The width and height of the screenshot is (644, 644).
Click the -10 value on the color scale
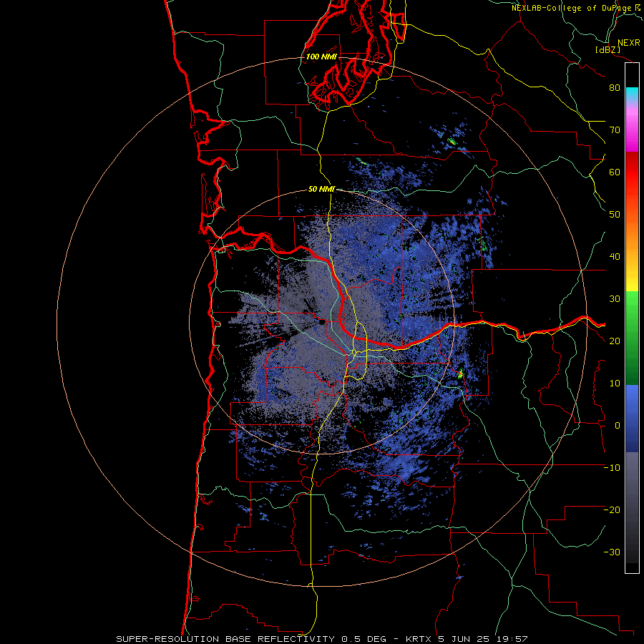pos(612,468)
